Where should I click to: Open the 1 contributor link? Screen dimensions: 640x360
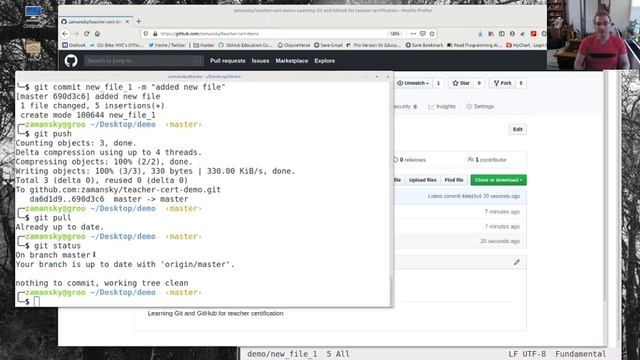pos(487,160)
